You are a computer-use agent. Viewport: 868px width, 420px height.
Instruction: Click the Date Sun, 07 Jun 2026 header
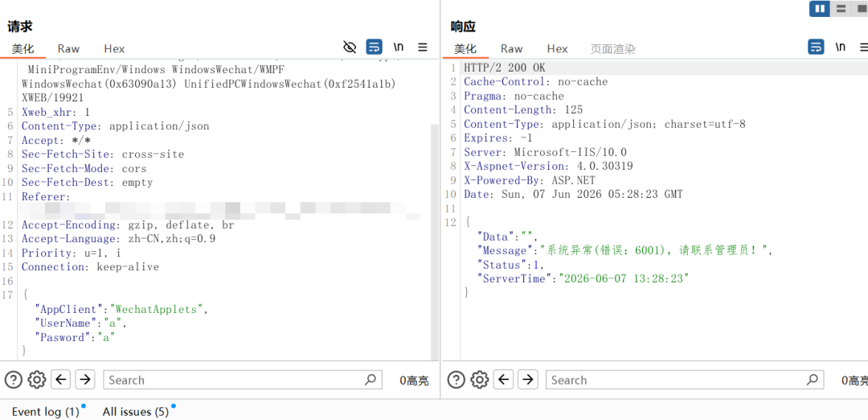(574, 194)
